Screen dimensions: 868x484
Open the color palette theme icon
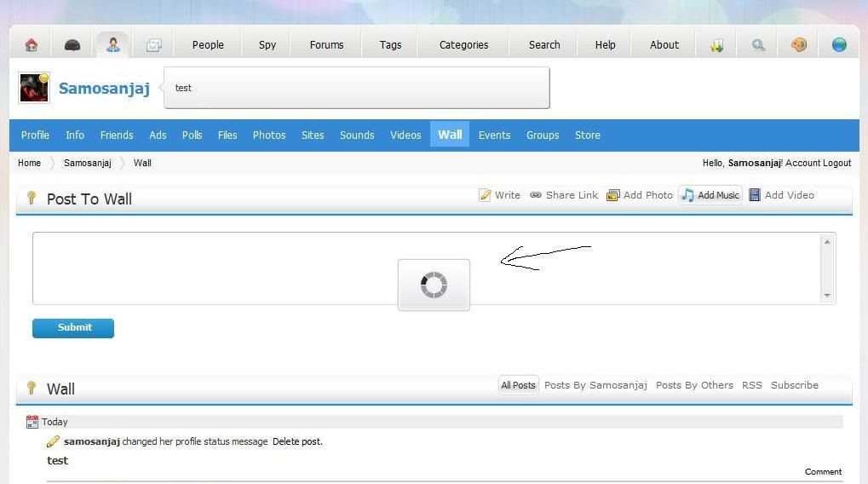(x=798, y=45)
